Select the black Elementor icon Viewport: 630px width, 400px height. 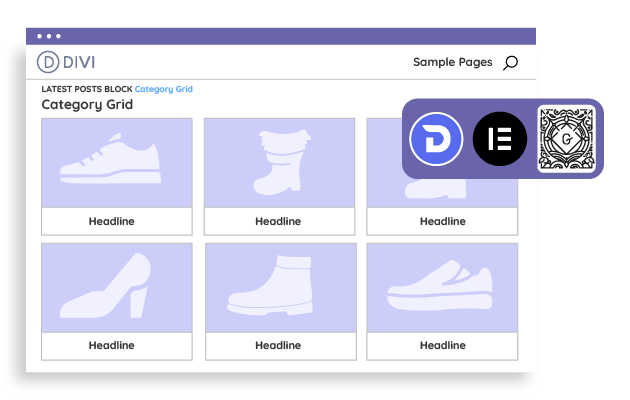499,139
